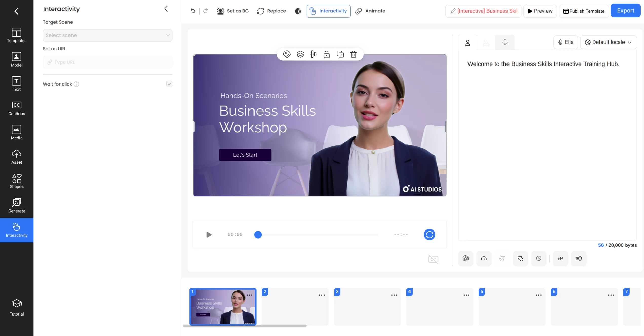644x336 pixels.
Task: Collapse the Interactivity panel with the chevron
Action: point(166,9)
